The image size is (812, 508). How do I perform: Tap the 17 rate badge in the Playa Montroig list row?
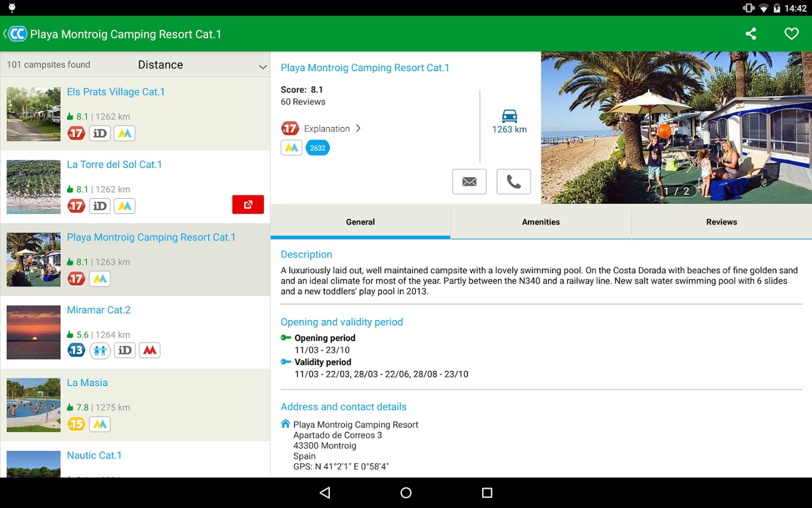76,279
